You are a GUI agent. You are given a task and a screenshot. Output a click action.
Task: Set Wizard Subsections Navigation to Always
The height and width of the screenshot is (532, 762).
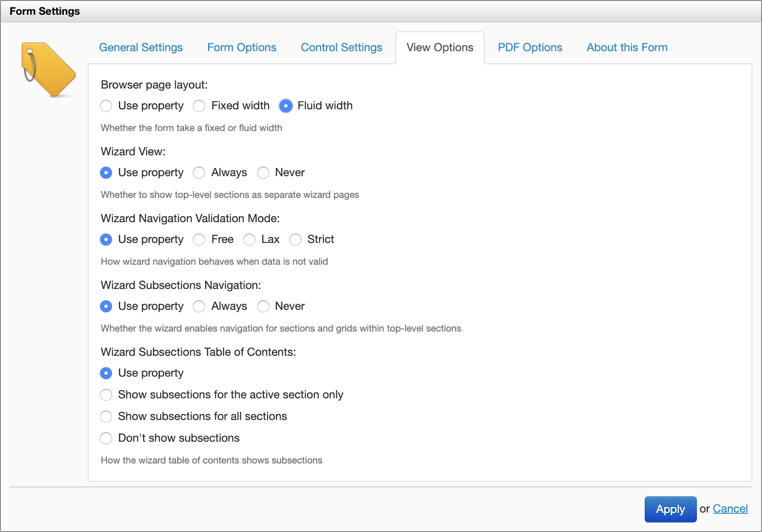[x=199, y=306]
